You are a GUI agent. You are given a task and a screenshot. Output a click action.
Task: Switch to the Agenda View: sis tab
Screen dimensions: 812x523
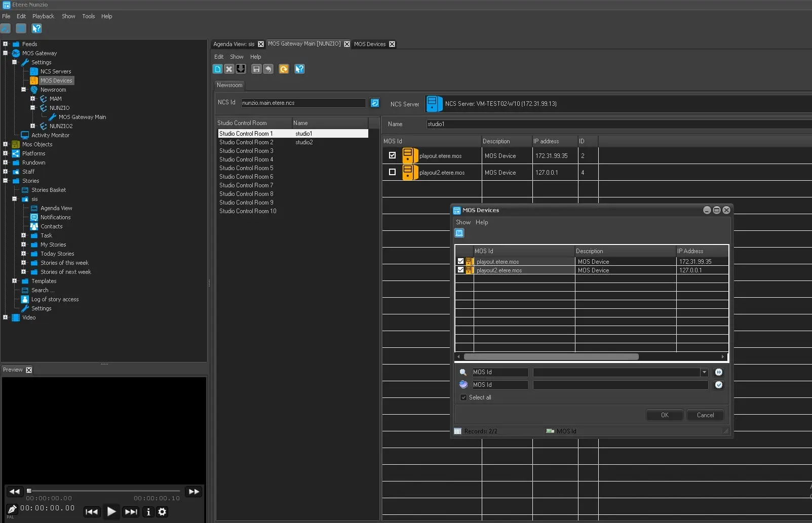[x=234, y=44]
